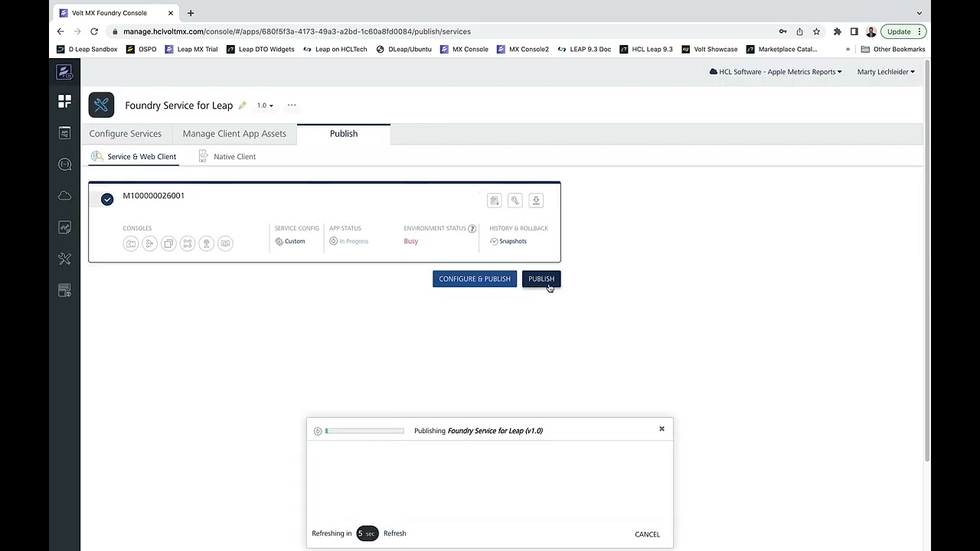This screenshot has width=980, height=551.
Task: Open fifth console icon under Consoles
Action: pos(206,243)
